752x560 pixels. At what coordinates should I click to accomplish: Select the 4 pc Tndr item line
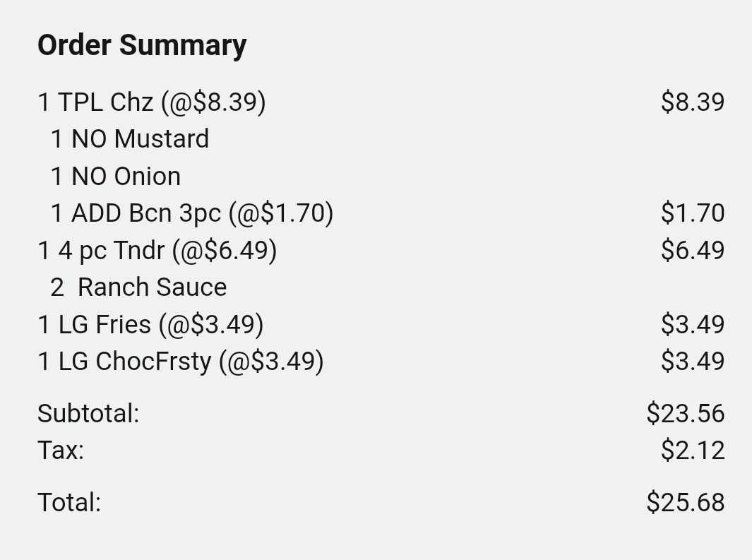pyautogui.click(x=157, y=250)
